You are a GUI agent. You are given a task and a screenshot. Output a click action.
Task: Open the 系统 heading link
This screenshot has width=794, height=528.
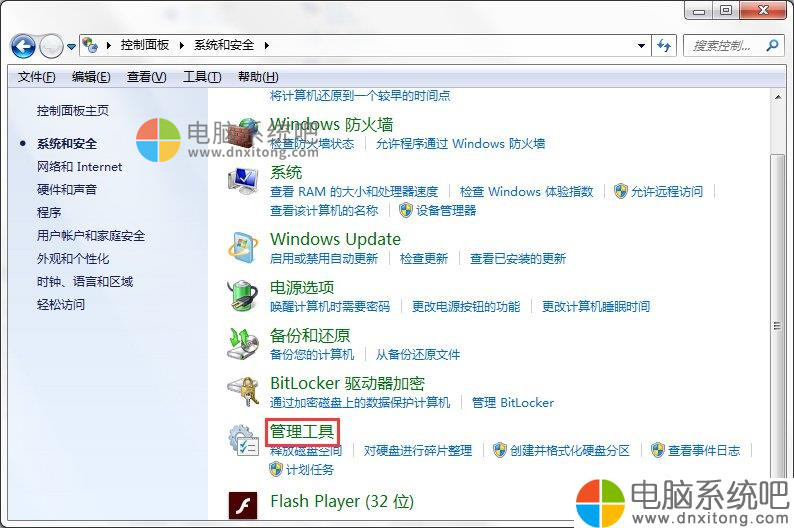pos(286,173)
